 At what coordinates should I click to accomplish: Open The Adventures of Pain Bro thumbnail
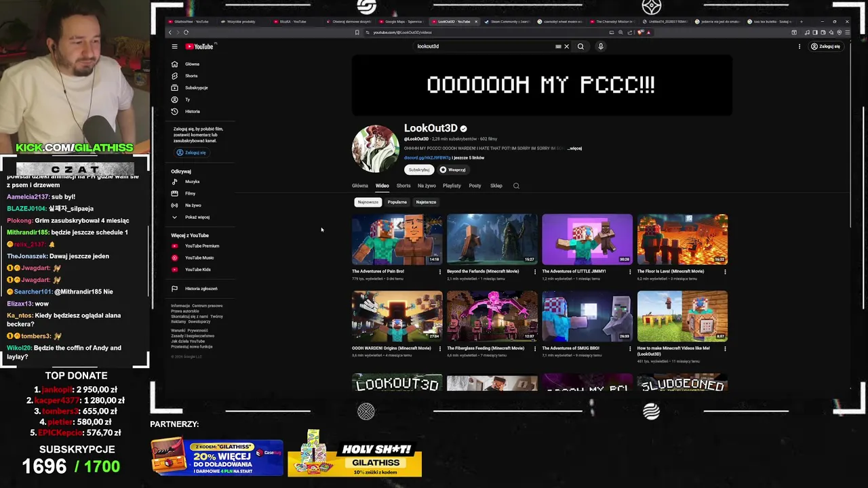(397, 239)
